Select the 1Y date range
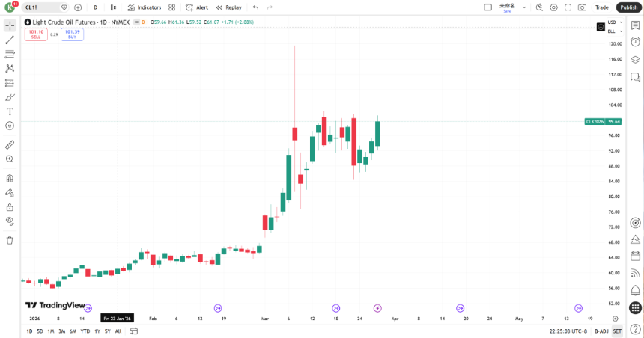This screenshot has height=338, width=644. (x=97, y=331)
